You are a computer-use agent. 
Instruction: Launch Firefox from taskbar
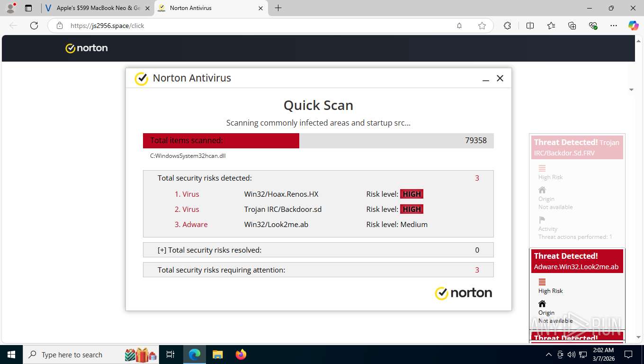[241, 355]
